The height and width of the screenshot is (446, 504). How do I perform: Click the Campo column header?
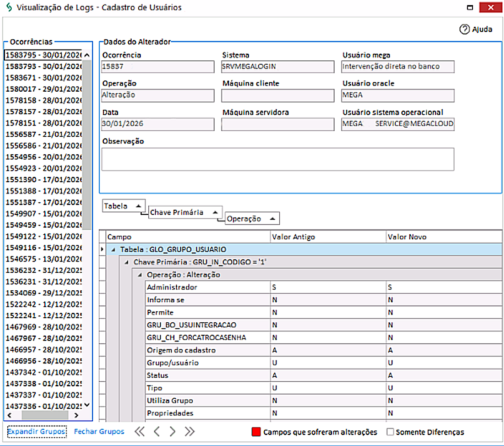(x=188, y=237)
